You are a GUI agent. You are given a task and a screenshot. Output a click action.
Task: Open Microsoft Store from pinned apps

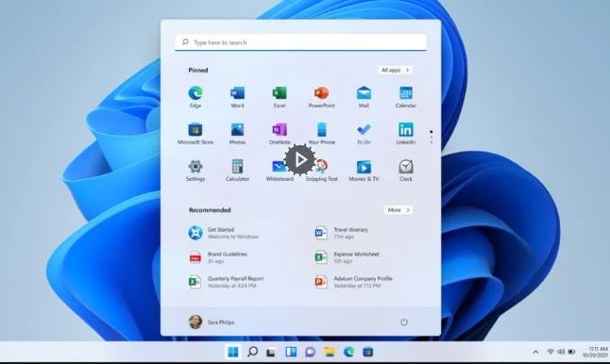(x=195, y=134)
